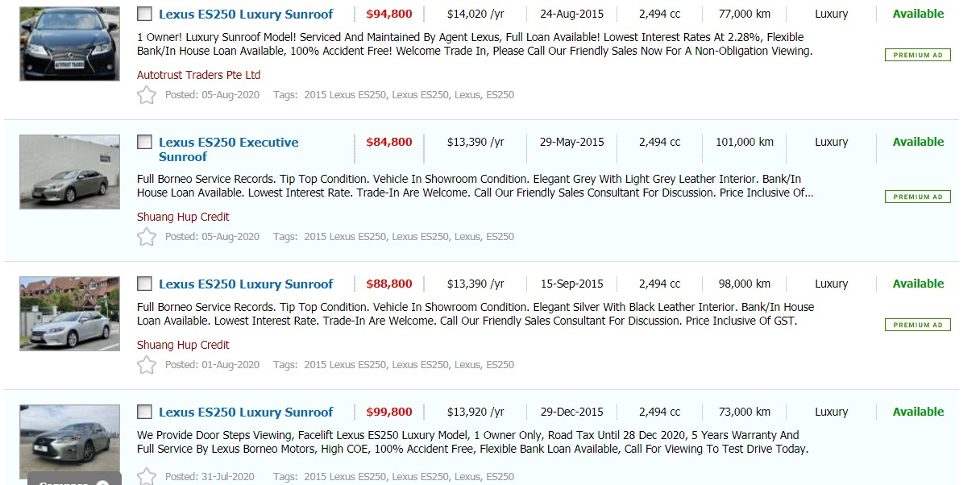Click Premium Ad badge on the $84,800 listing
Image resolution: width=980 pixels, height=485 pixels.
pos(917,197)
